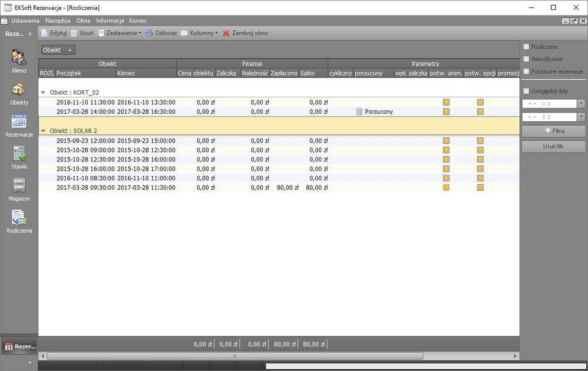
Task: Click the Należność column header
Action: click(255, 73)
